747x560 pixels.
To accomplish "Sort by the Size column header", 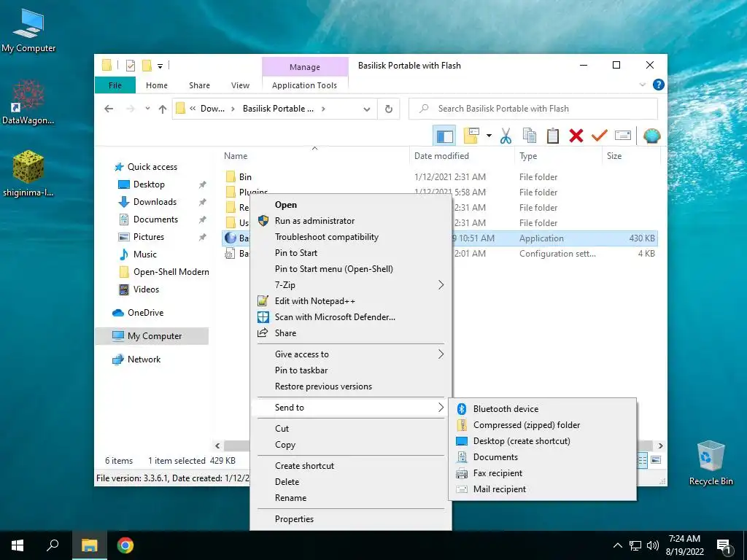I will pyautogui.click(x=614, y=156).
